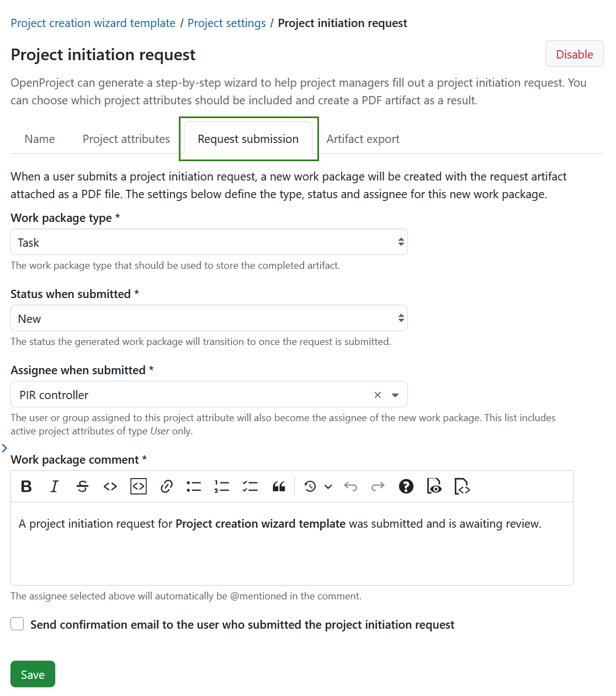Viewport: 616px width, 696px height.
Task: Insert a numbered list in the editor
Action: click(221, 486)
